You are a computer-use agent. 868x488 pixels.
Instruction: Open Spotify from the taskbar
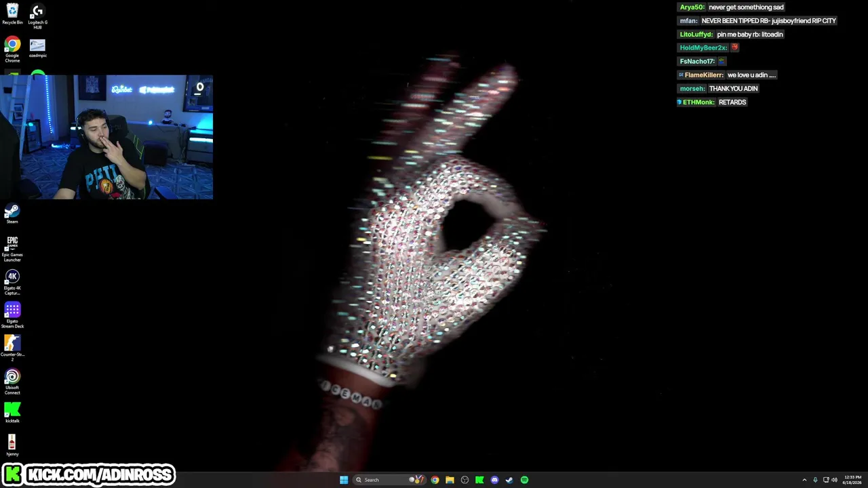click(x=524, y=480)
